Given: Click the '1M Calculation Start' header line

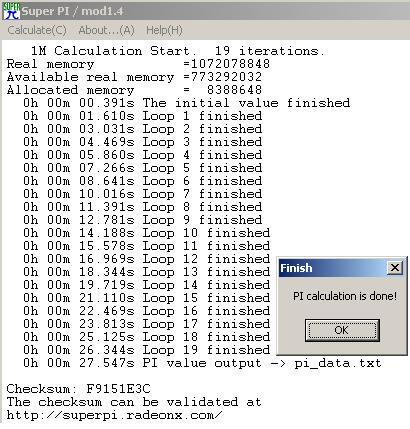Looking at the screenshot, I should [x=178, y=51].
